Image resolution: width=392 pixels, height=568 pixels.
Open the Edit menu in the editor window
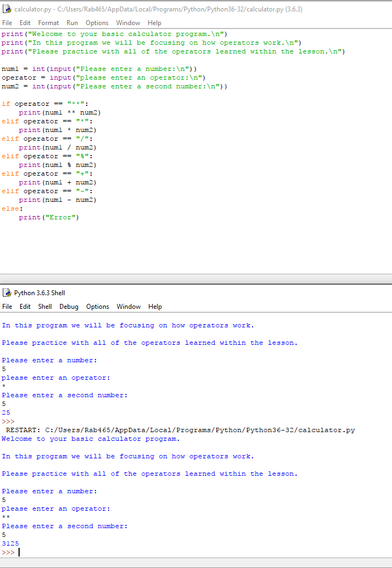point(25,23)
